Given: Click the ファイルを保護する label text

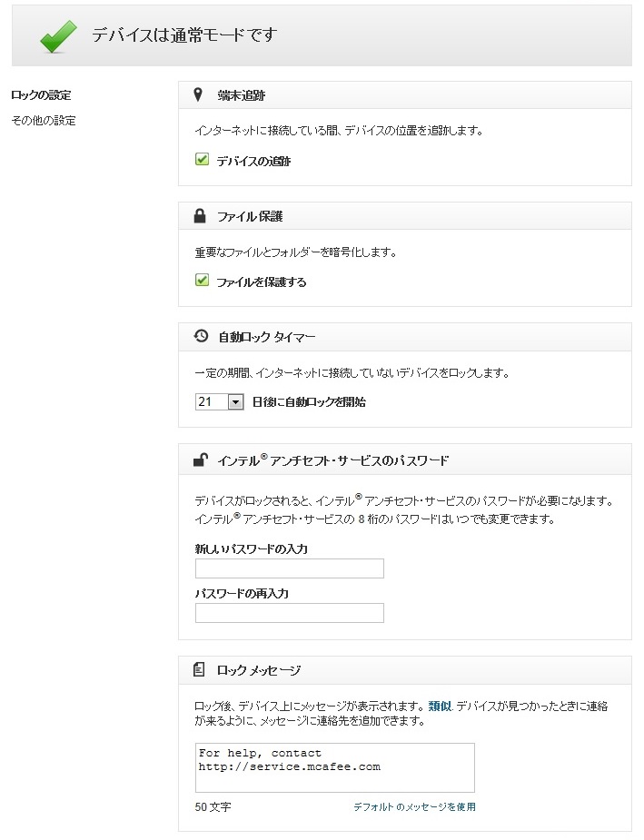Looking at the screenshot, I should 261,282.
